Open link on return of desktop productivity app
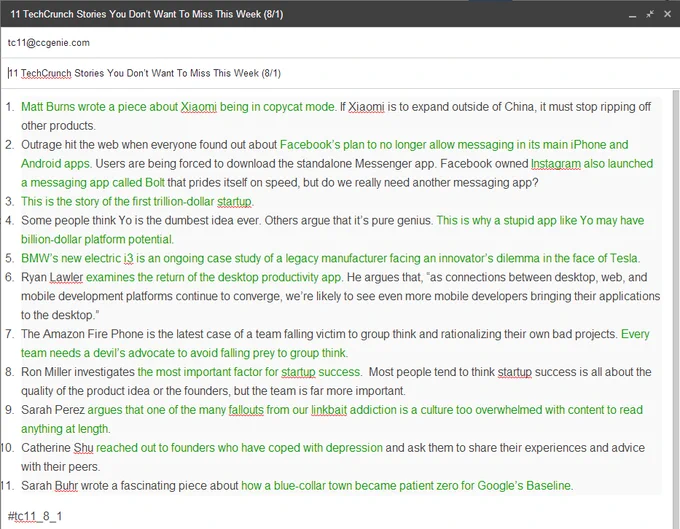Screen dimensions: 680x529 214,277
